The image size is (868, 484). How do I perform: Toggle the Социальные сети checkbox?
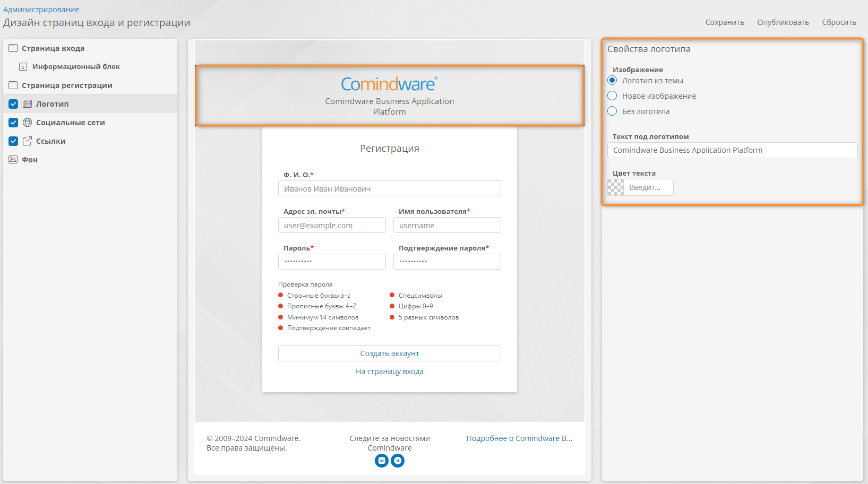pyautogui.click(x=13, y=123)
